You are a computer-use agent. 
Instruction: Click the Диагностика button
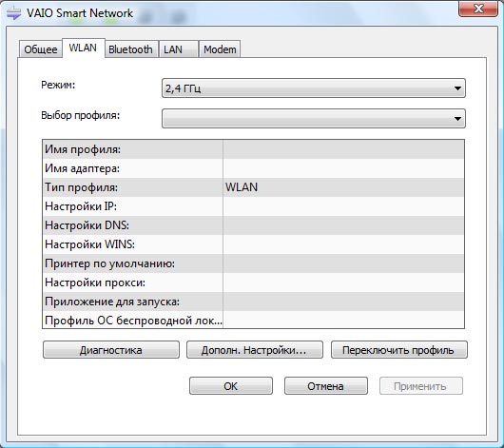pos(111,350)
